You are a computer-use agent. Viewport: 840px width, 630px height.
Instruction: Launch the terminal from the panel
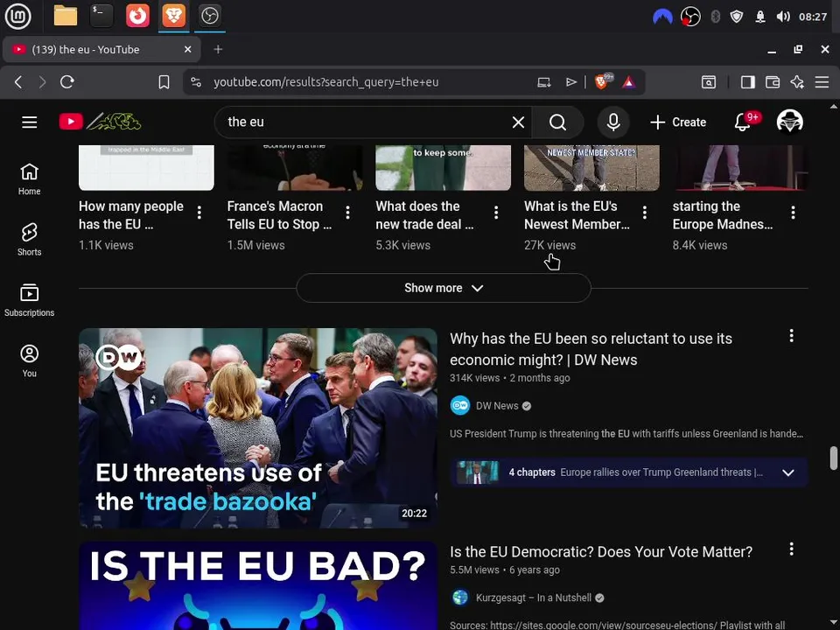coord(101,16)
